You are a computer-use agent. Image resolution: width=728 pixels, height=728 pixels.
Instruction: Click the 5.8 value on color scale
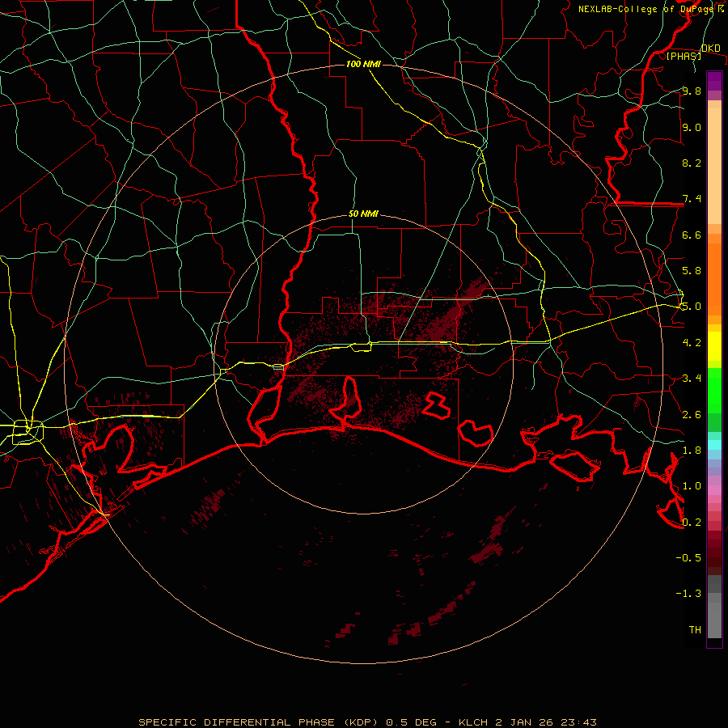pos(692,270)
